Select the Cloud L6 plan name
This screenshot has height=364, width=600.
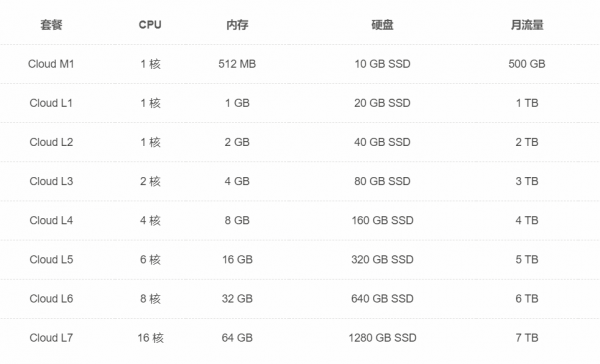[x=51, y=299]
